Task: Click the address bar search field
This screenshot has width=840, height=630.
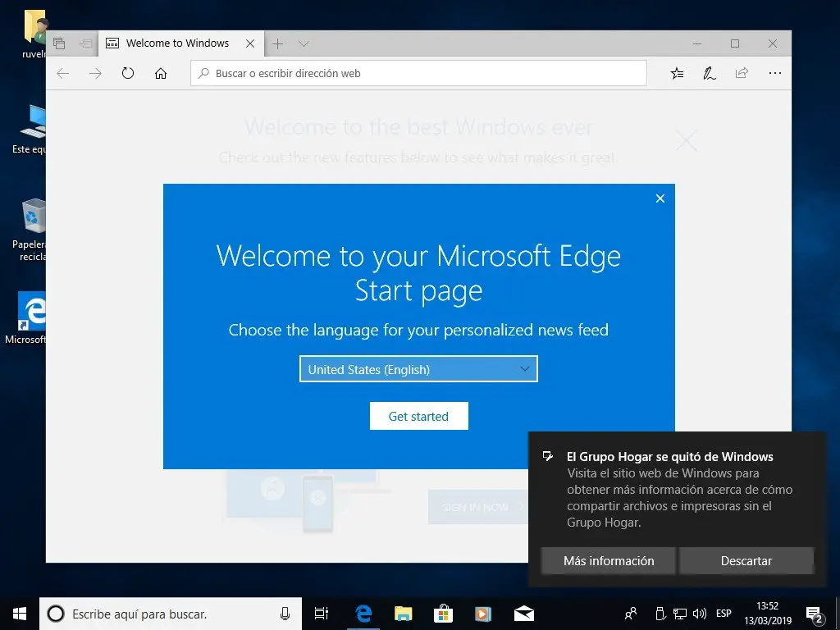Action: 418,73
